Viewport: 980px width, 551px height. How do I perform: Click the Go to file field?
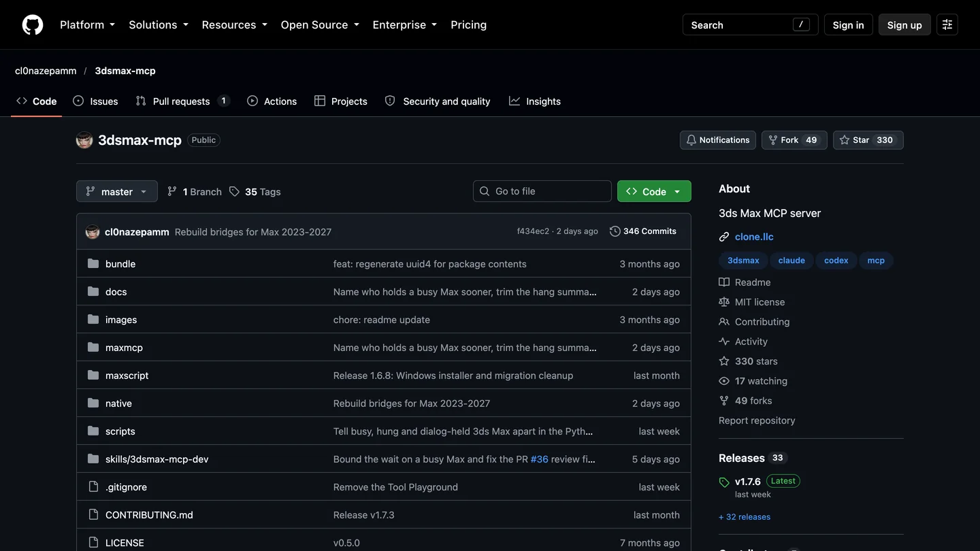[x=542, y=191]
